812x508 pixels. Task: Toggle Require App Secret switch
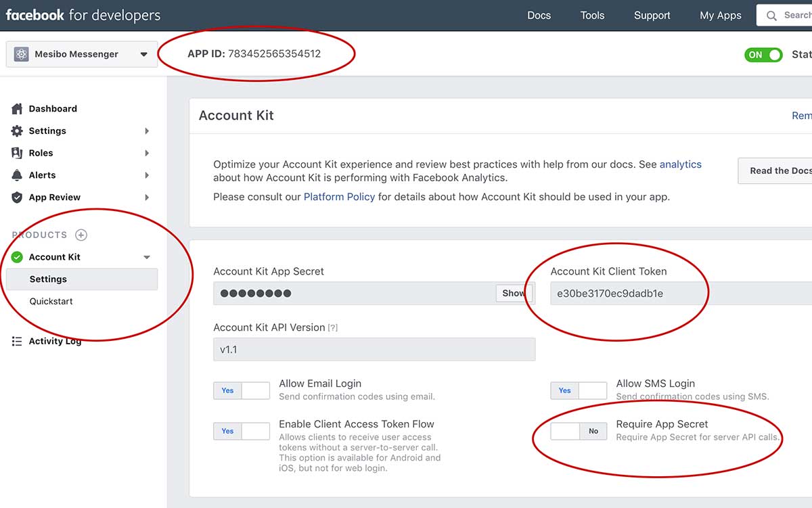point(579,431)
